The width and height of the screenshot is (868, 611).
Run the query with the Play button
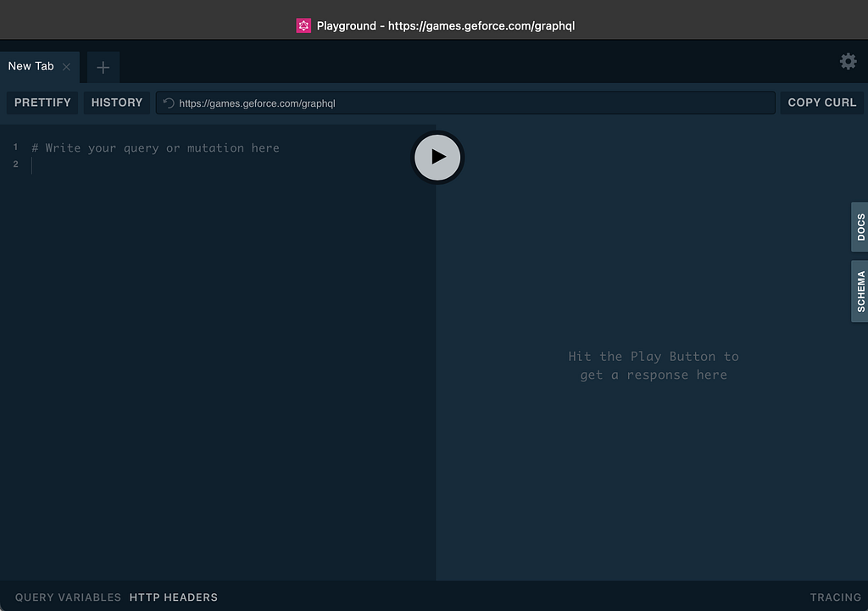[x=437, y=157]
